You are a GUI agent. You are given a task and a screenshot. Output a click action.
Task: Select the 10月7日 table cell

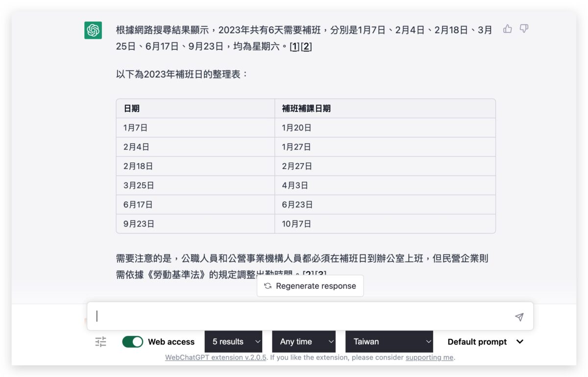(385, 224)
